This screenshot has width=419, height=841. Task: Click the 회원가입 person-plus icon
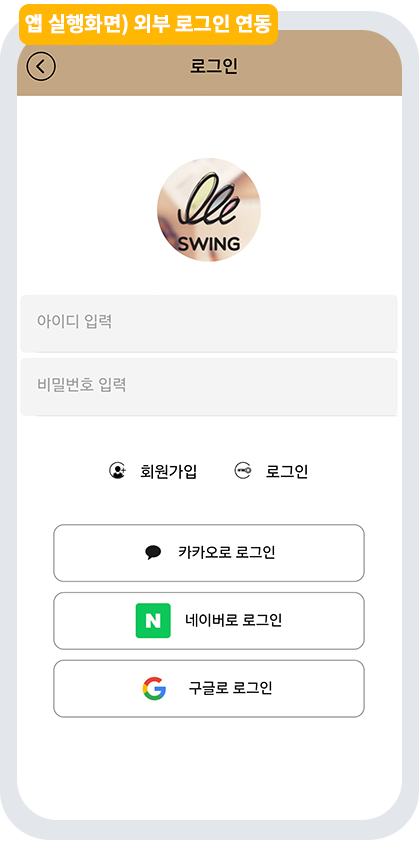pos(117,471)
